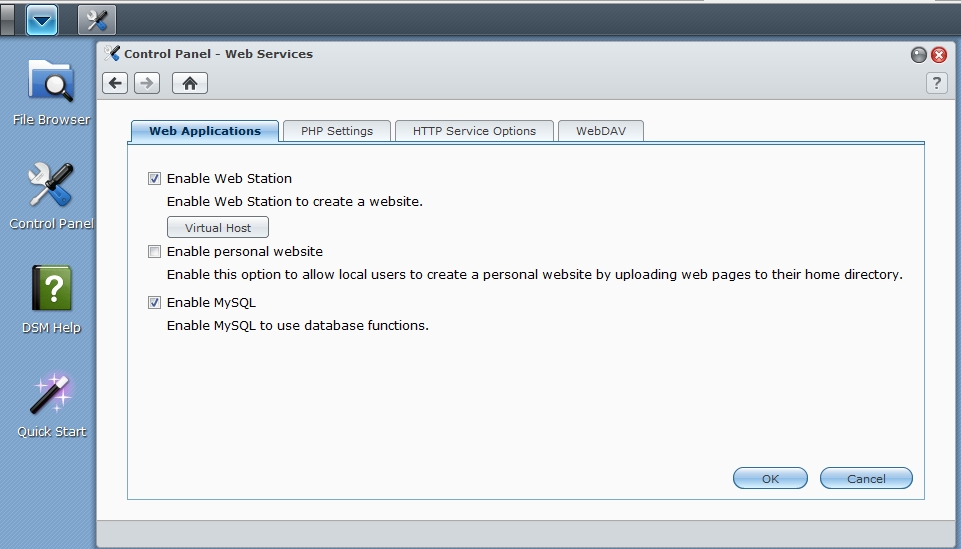
Task: Minimize the Web Services window
Action: [918, 55]
